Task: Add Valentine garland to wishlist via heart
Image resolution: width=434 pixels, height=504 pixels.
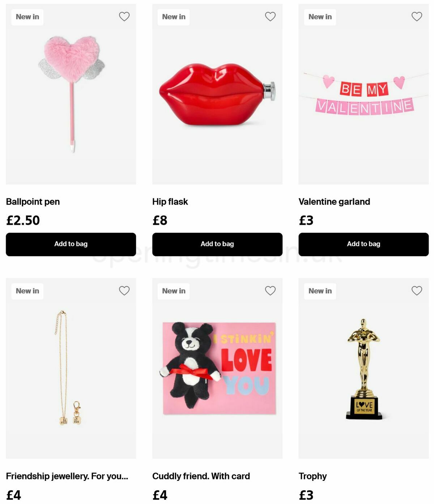Action: [417, 17]
